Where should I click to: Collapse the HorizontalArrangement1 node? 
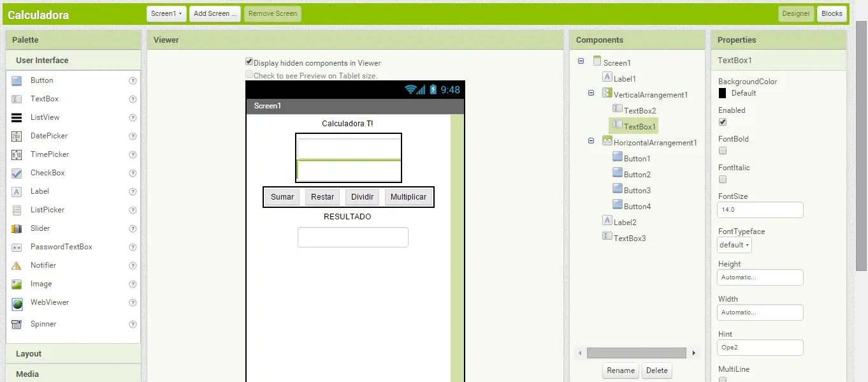coord(591,141)
